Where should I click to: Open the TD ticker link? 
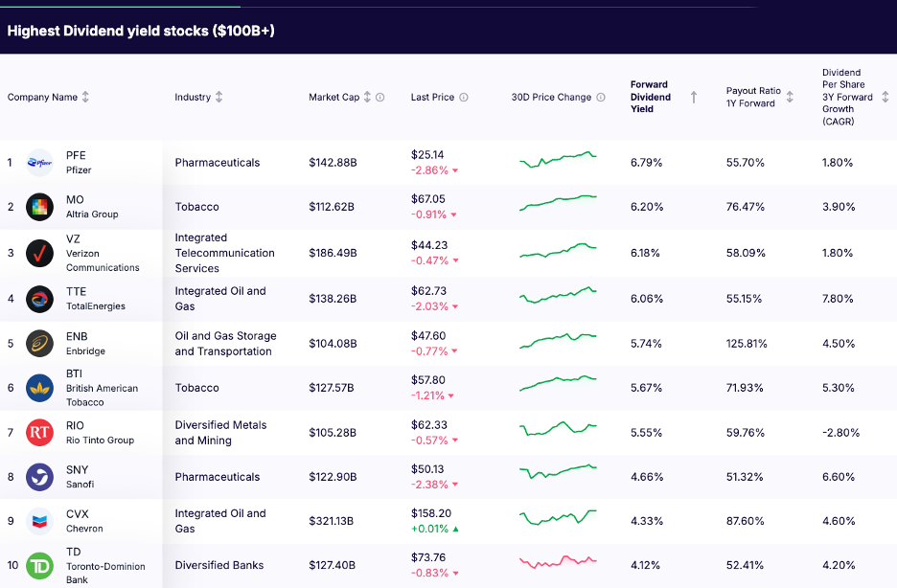pyautogui.click(x=73, y=552)
